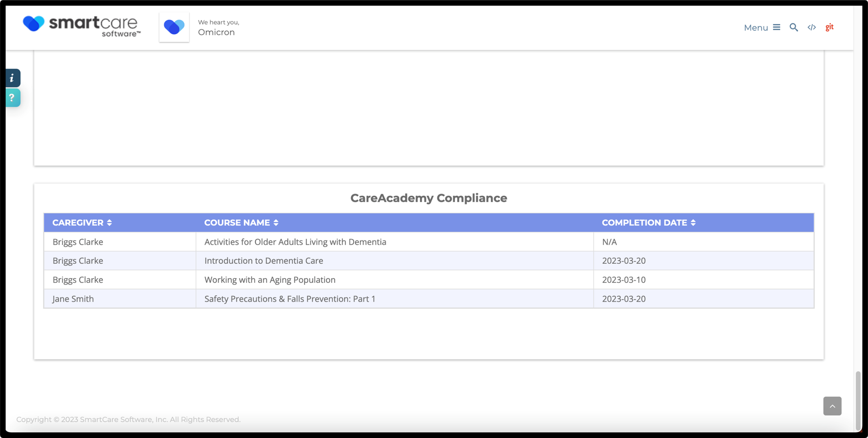Sort table by Completion Date column

tap(649, 223)
